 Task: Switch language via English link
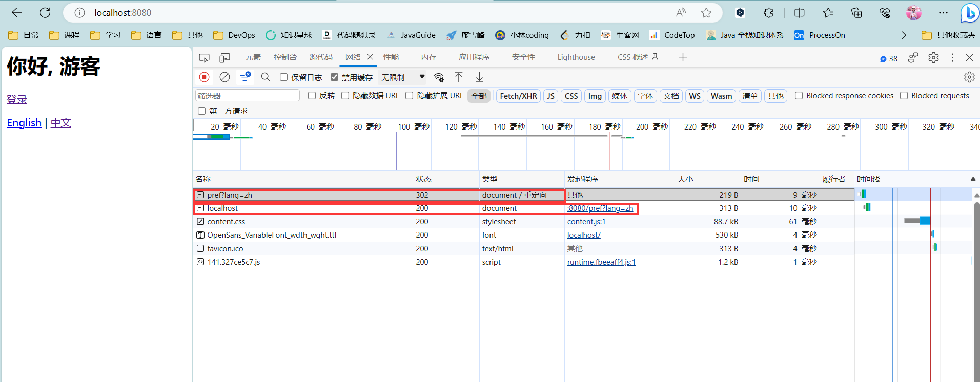(x=24, y=123)
